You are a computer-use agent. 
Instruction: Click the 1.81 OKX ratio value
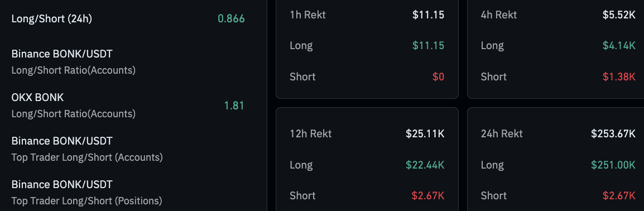point(234,106)
